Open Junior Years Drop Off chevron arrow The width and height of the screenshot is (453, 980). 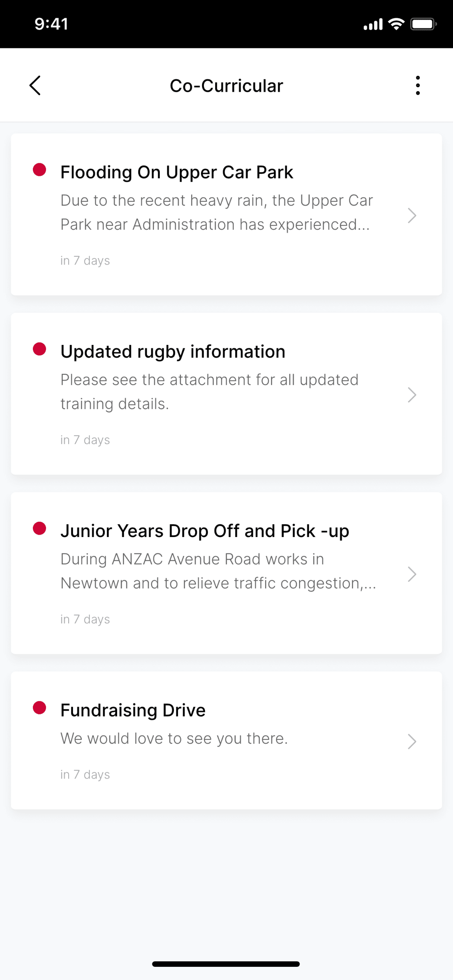(412, 574)
